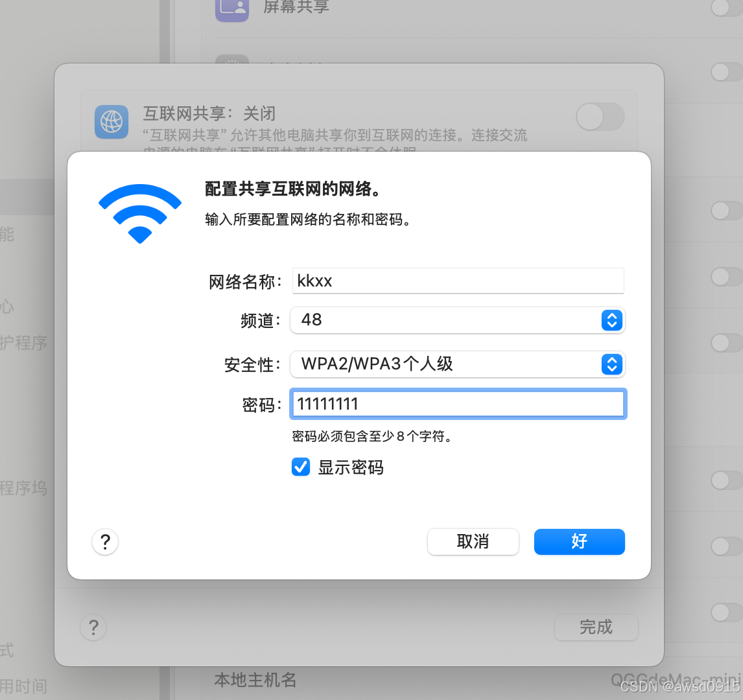Click the dimmed help button beside 完成
Screen dimensions: 743x700
pyautogui.click(x=94, y=627)
